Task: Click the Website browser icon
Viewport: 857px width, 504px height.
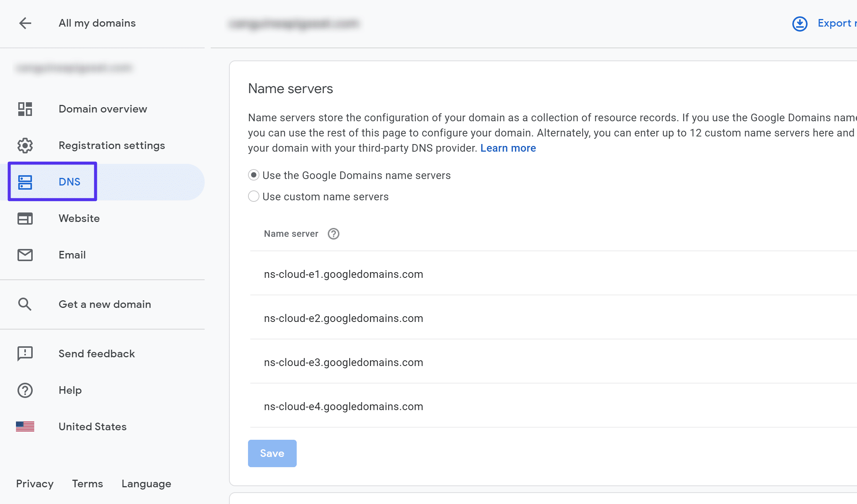Action: [25, 218]
